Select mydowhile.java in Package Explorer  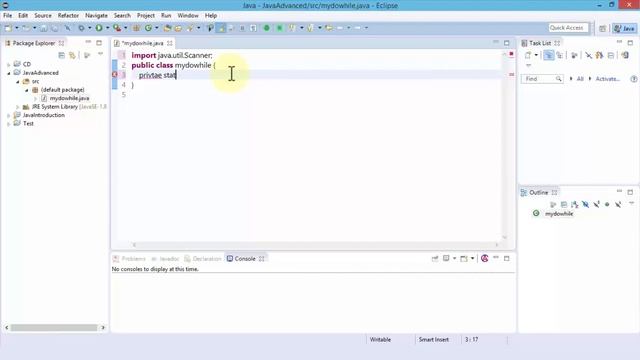[69, 98]
